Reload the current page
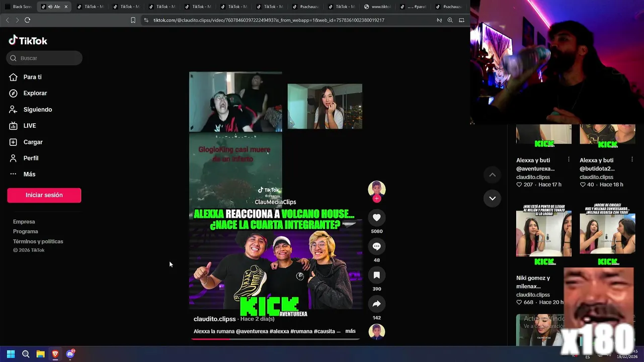The width and height of the screenshot is (644, 362). coord(27,20)
